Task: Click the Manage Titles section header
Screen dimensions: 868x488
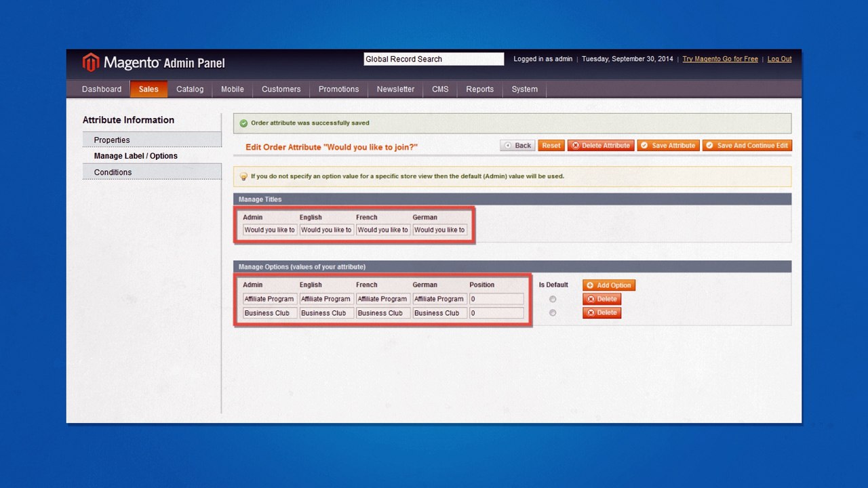Action: pyautogui.click(x=512, y=199)
